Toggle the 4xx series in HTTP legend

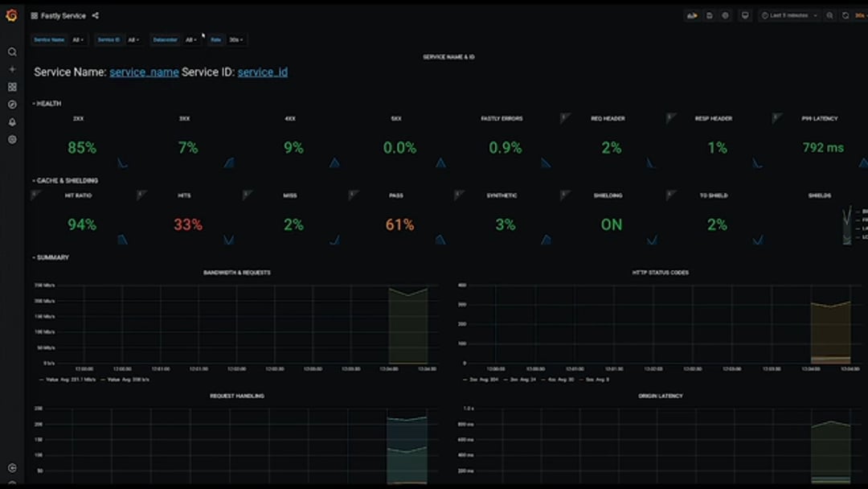point(558,380)
